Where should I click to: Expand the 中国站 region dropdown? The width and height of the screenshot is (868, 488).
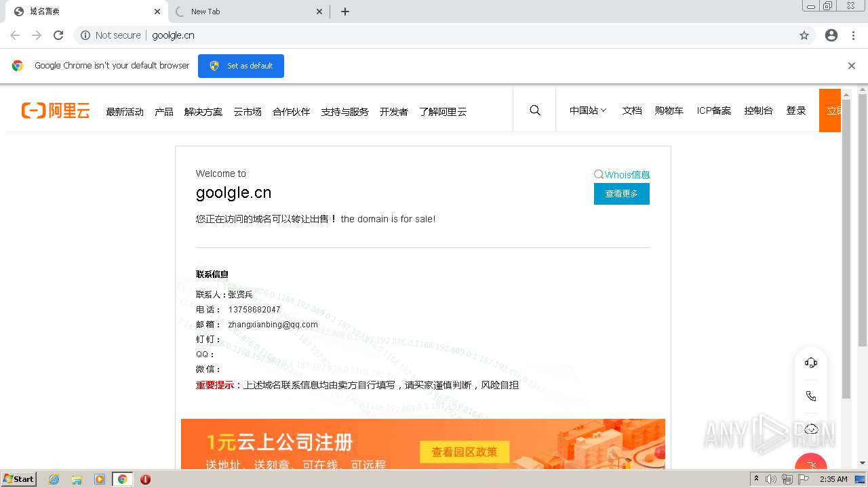coord(588,110)
